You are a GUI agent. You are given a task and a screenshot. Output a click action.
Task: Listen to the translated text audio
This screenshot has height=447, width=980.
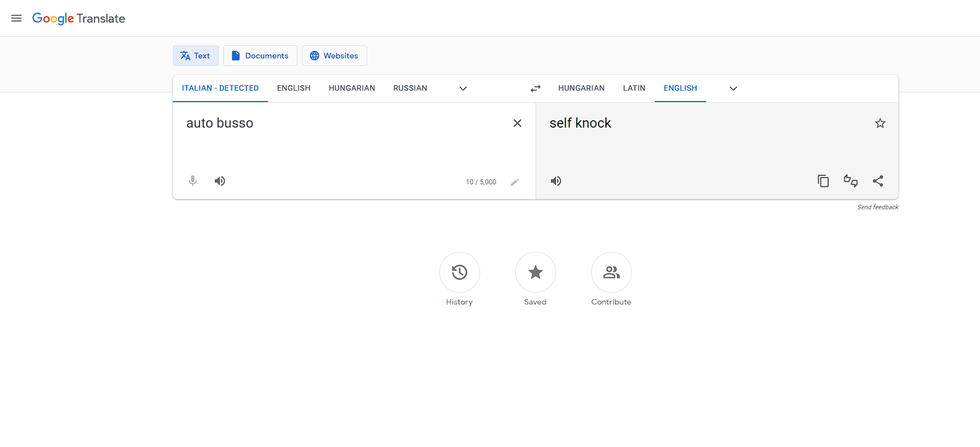pyautogui.click(x=556, y=181)
